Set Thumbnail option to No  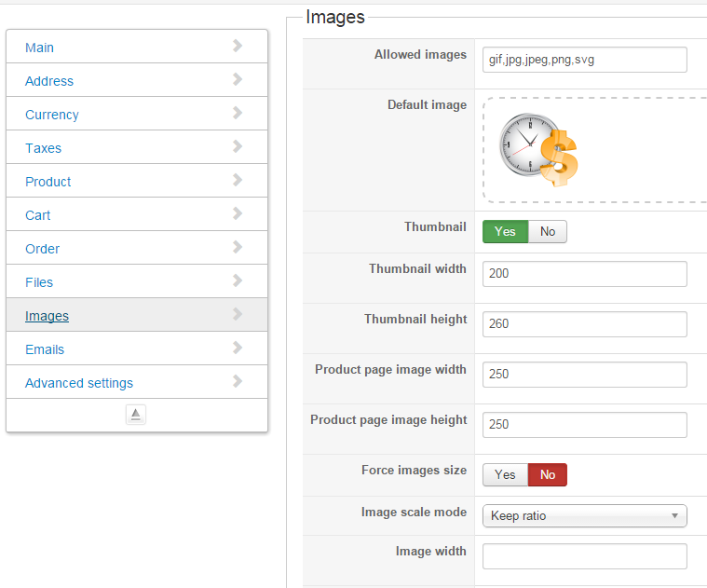click(548, 231)
